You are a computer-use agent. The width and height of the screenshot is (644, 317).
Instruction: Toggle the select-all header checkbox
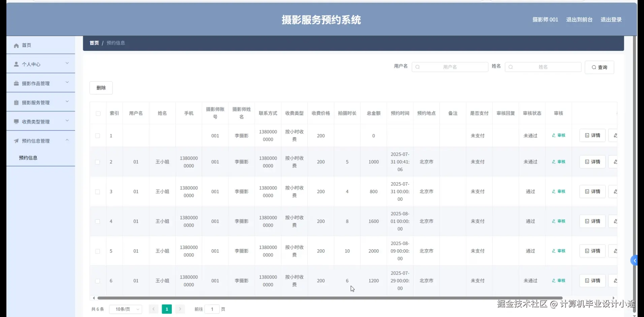(x=98, y=114)
